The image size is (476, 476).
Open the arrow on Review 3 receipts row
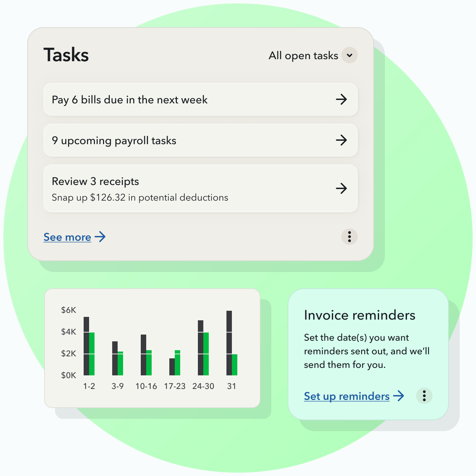[341, 188]
